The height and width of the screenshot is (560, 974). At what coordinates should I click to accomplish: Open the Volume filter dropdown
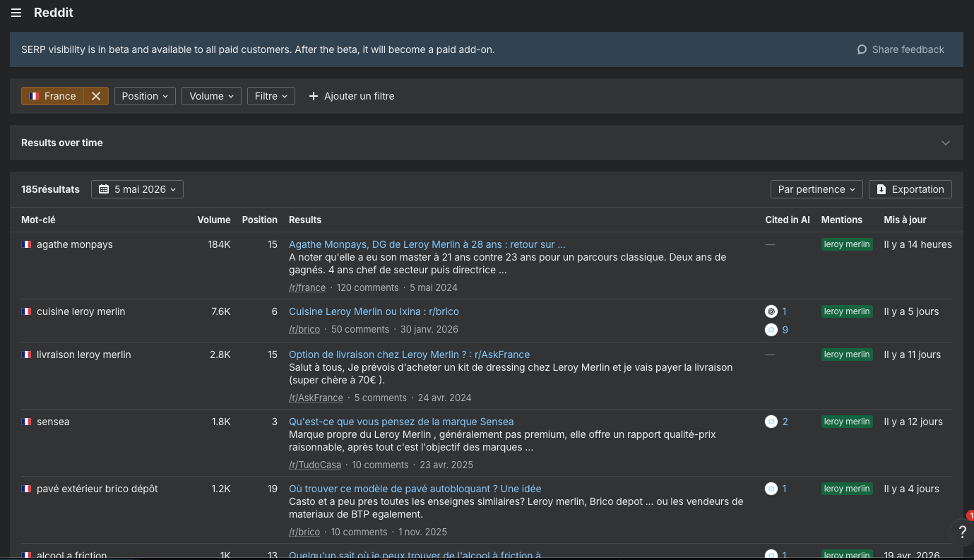[211, 96]
